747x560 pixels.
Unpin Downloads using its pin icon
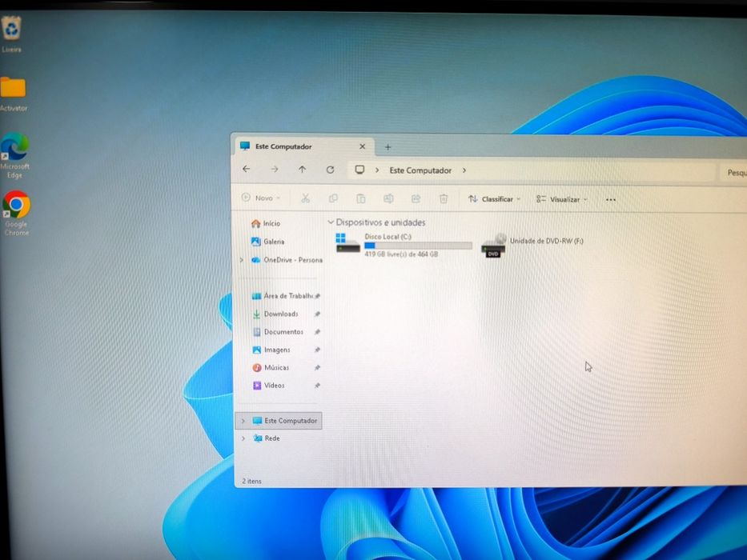point(317,314)
